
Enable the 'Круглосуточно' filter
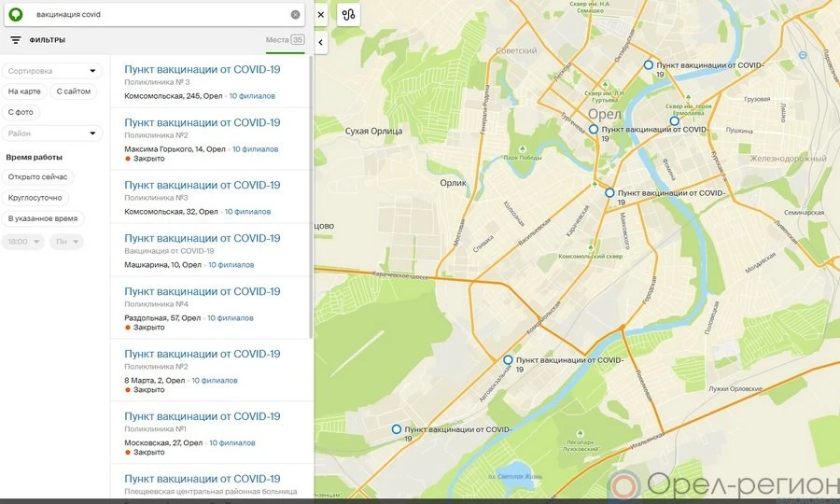click(35, 198)
